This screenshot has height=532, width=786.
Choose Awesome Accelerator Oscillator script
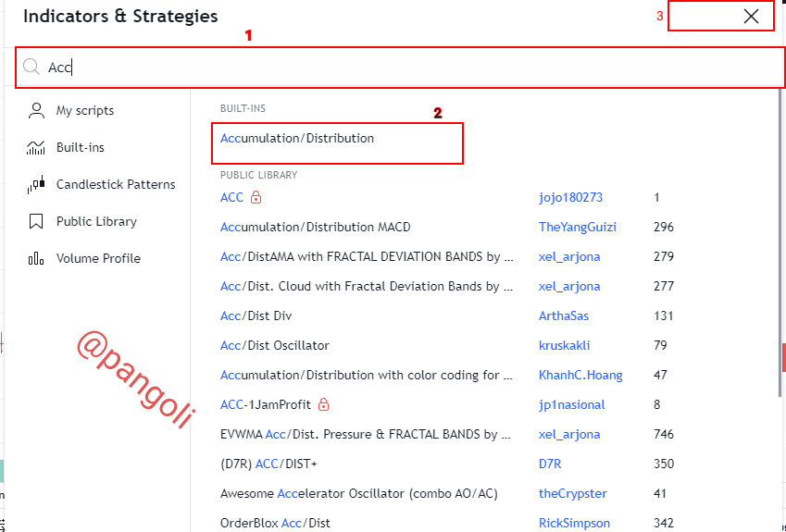[359, 493]
